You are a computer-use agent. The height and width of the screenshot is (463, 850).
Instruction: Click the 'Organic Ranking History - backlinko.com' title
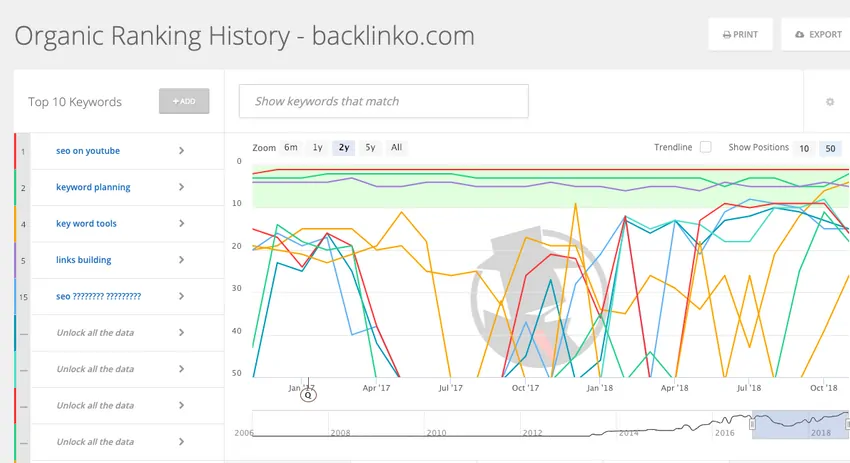click(x=244, y=36)
